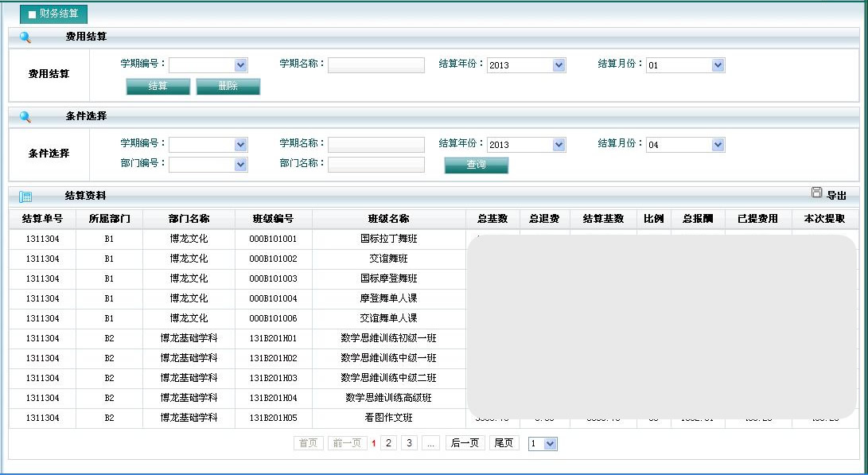Click class name 数学思维训练中级一班
This screenshot has width=868, height=475.
[x=388, y=358]
